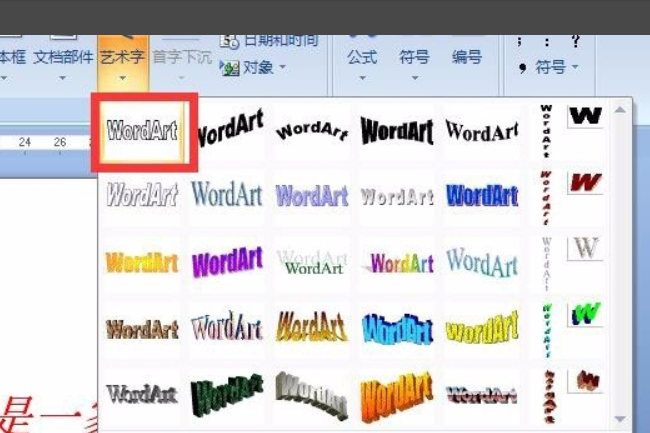Choose the yellow 3D WordArt style

tap(482, 328)
